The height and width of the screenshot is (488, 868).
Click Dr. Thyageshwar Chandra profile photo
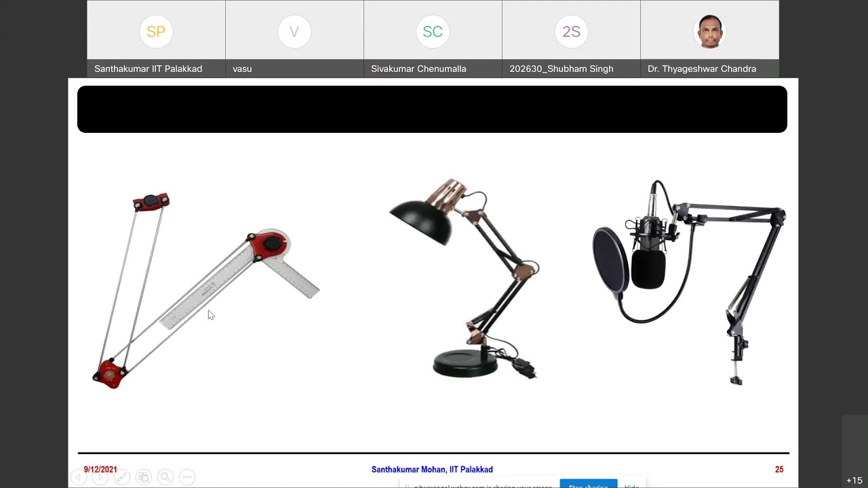pos(709,32)
